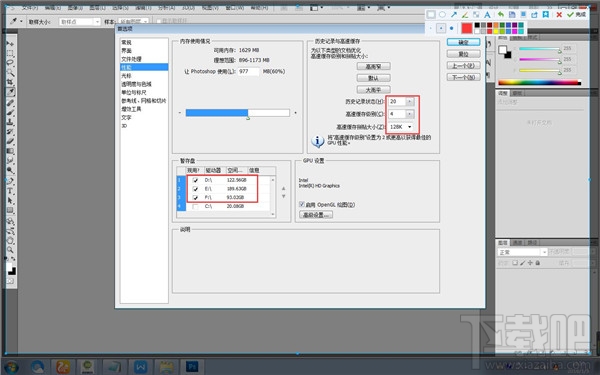Open the WPS app on taskbar

(140, 367)
